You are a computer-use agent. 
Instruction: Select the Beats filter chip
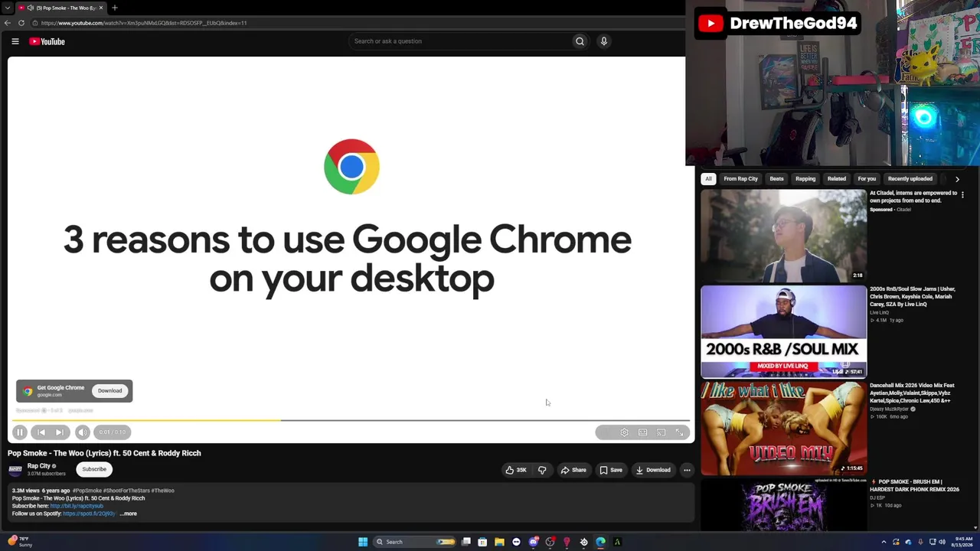pyautogui.click(x=776, y=179)
